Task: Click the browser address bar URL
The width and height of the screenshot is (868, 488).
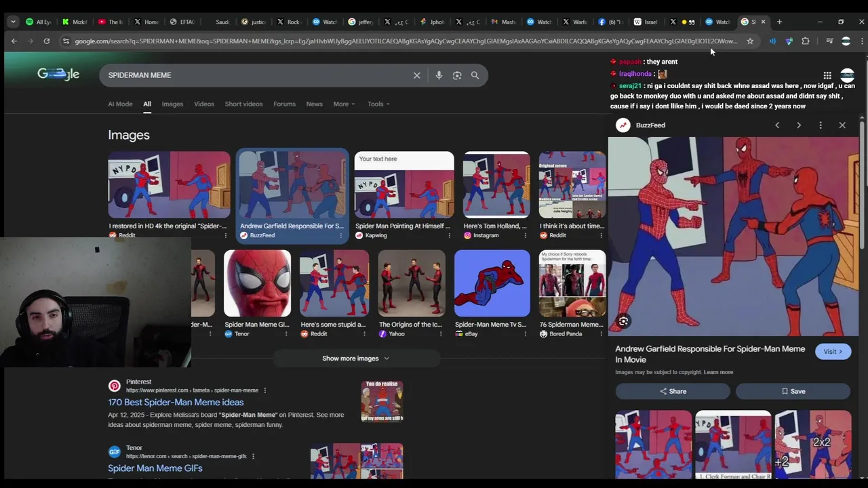Action: coord(406,41)
